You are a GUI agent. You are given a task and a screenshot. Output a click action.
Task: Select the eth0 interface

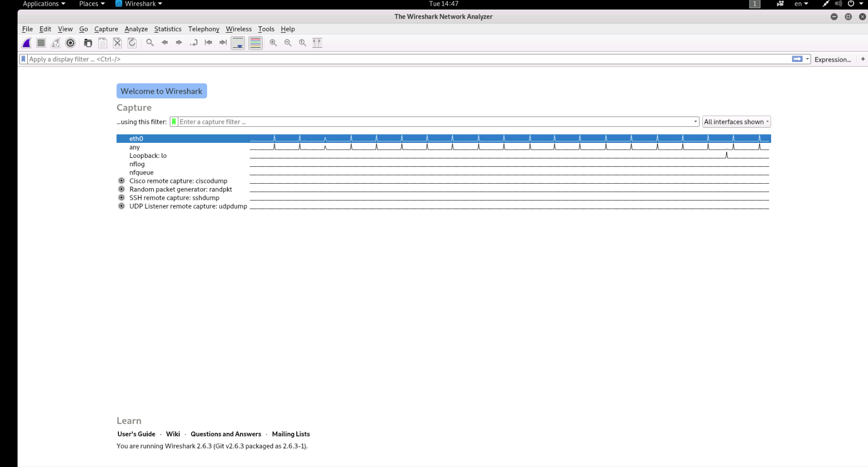[x=444, y=139]
